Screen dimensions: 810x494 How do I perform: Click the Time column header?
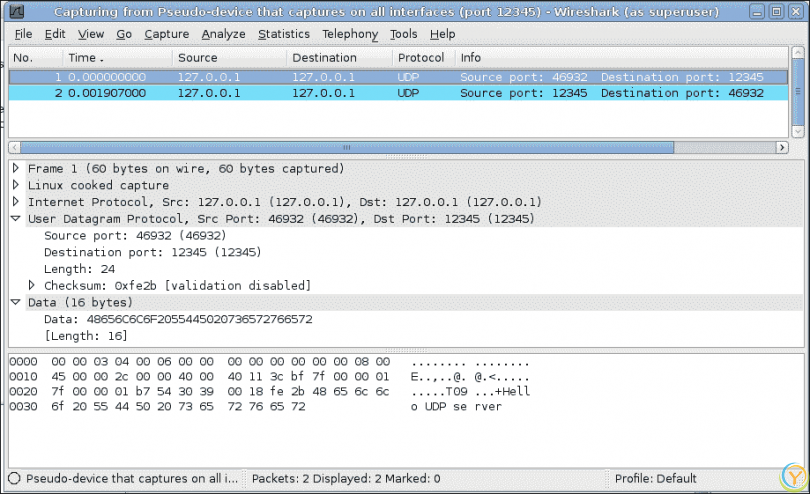click(84, 58)
